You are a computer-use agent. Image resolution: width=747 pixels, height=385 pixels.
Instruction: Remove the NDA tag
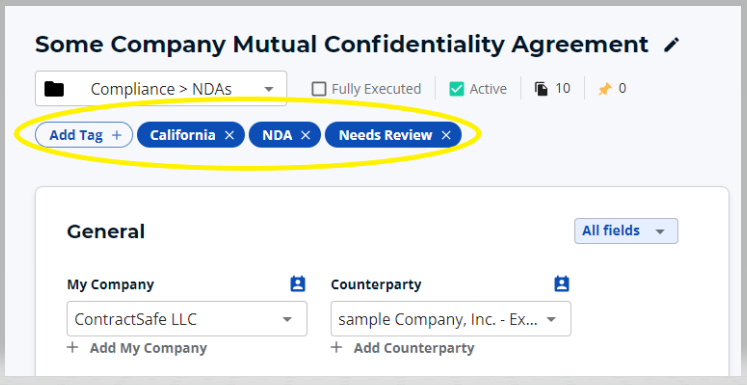305,135
